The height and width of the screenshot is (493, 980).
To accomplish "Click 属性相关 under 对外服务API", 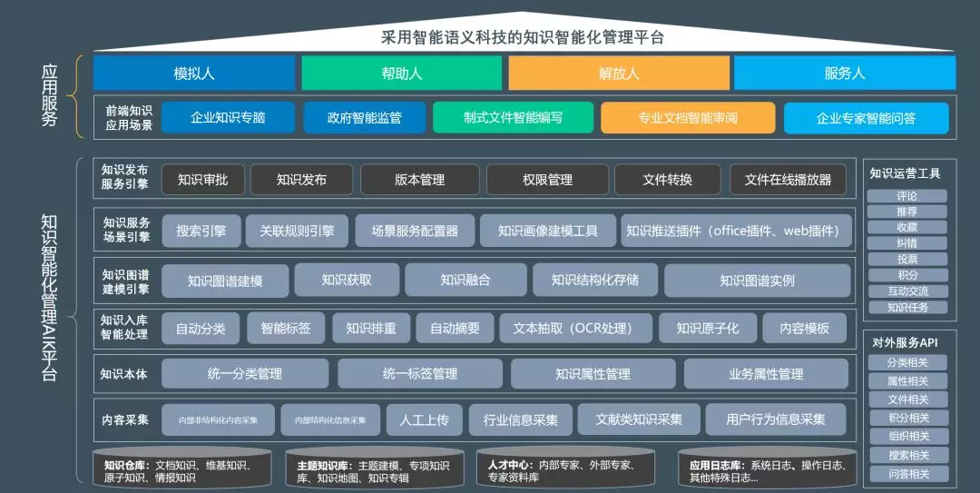I will [907, 381].
